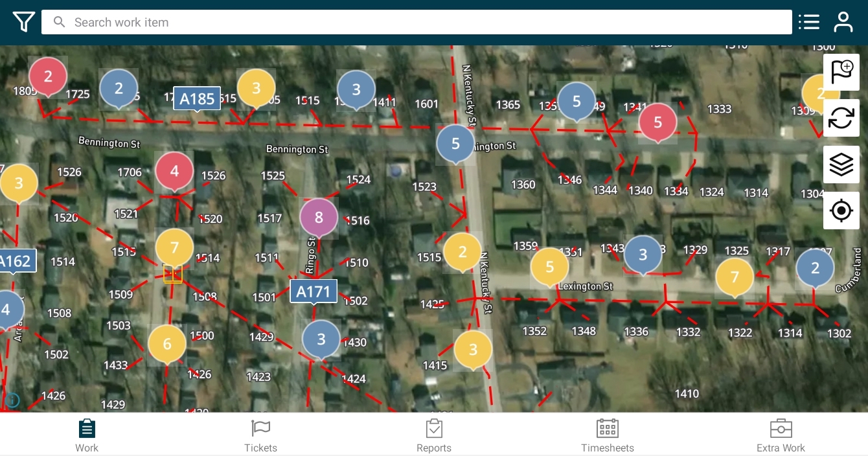This screenshot has height=456, width=868.
Task: Tap blue 3 marker near 1411
Action: point(356,91)
